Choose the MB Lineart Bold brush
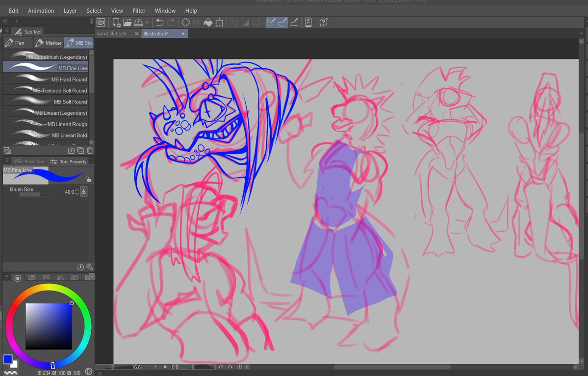588x376 pixels. [x=46, y=135]
